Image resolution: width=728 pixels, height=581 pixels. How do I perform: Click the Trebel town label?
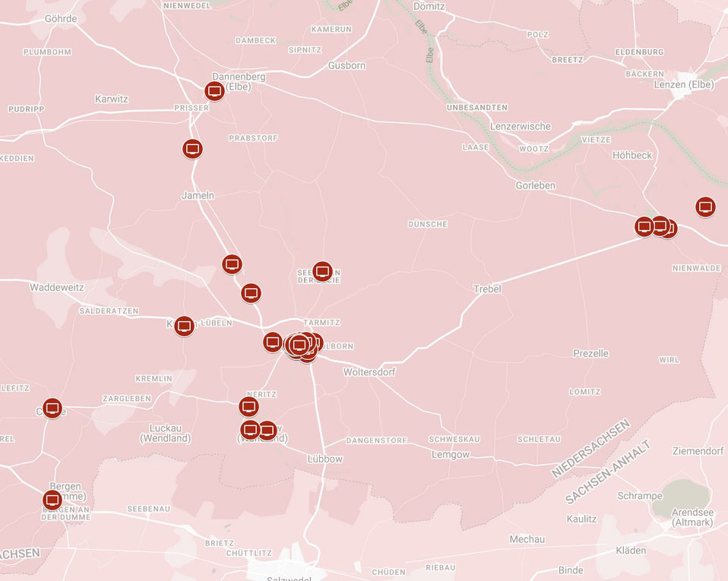(x=487, y=289)
